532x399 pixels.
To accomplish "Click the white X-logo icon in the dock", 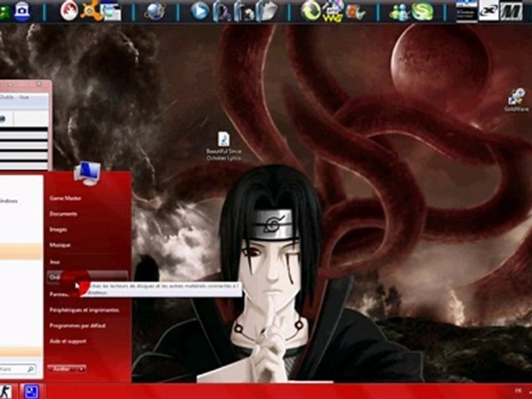I will coord(489,11).
